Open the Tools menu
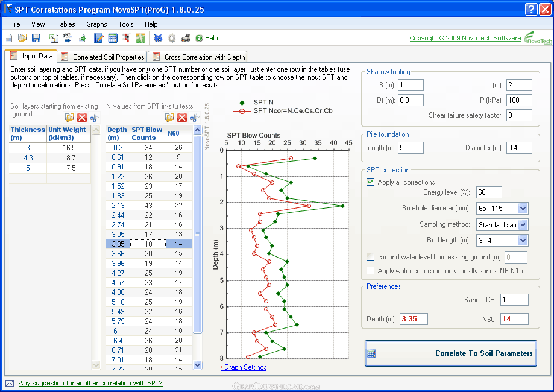Screen dimensions: 554x392 click(x=126, y=24)
